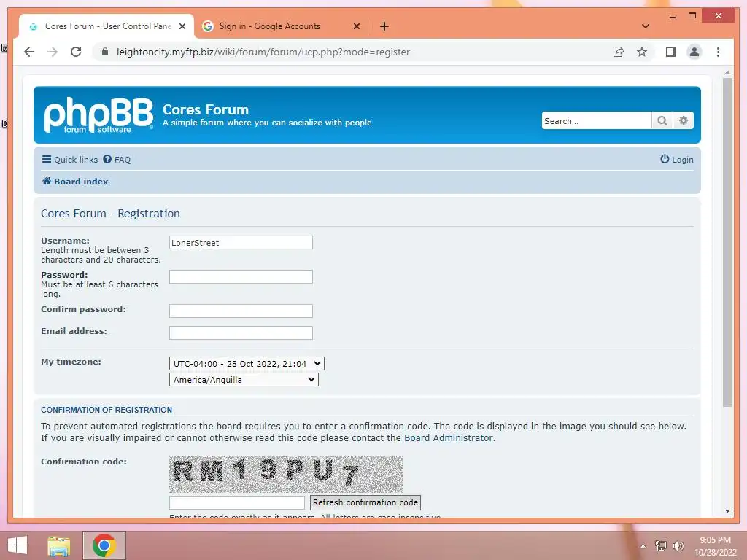Click the Cores Forum - Registration heading
The height and width of the screenshot is (560, 747).
111,214
